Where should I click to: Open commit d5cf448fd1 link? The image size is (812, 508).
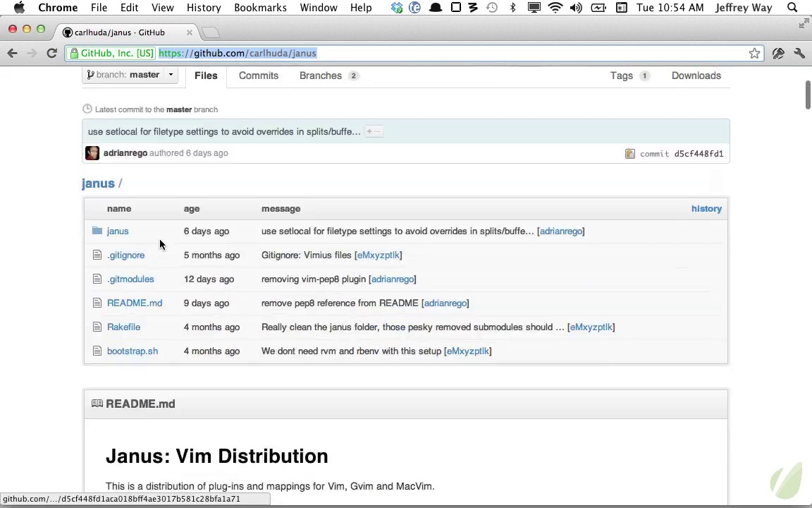pos(699,153)
